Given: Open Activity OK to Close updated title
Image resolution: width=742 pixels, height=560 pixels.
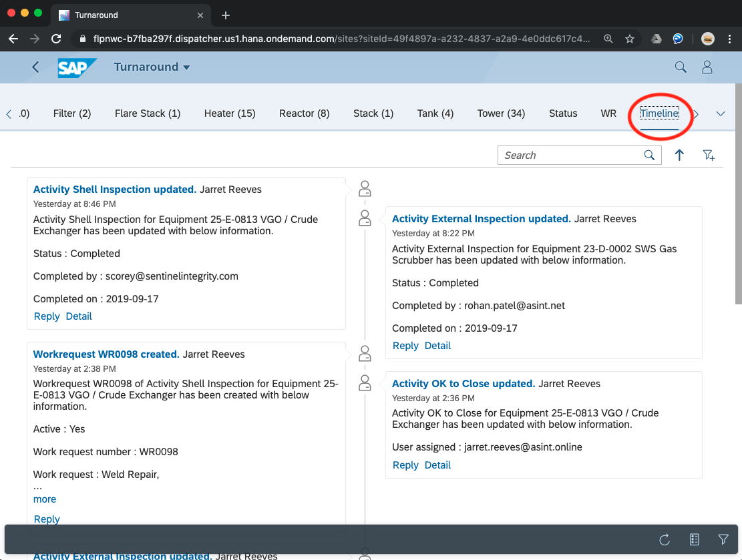Looking at the screenshot, I should point(463,384).
